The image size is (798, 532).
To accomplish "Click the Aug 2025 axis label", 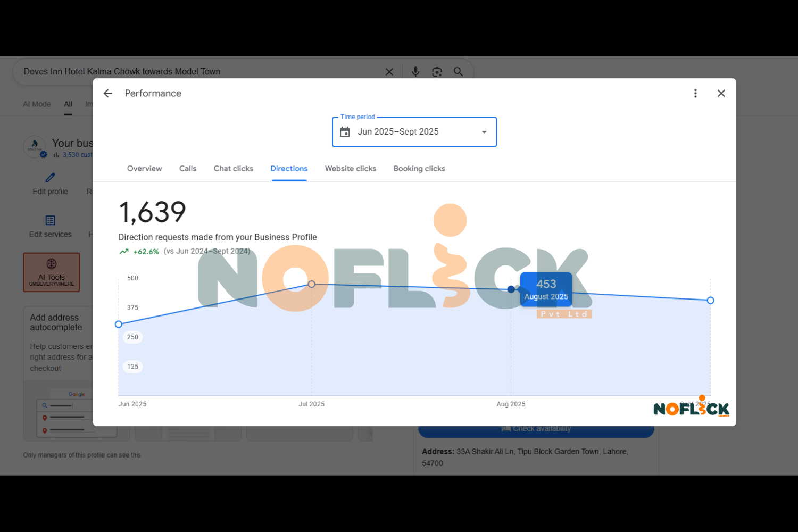I will [x=511, y=404].
